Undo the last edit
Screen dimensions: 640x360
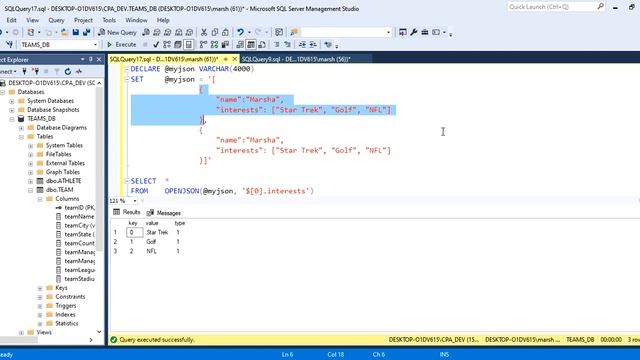(x=240, y=32)
